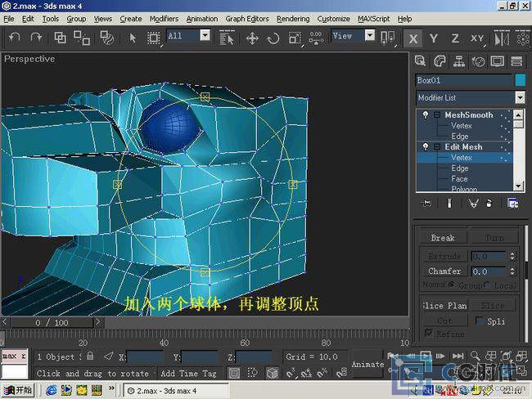
Task: Click Make Unique icon in stack
Action: 473,203
